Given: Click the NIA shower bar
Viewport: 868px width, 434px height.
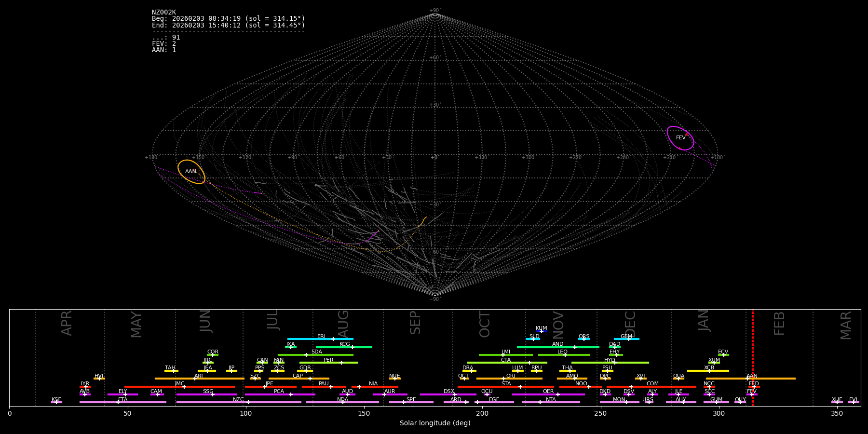Looking at the screenshot, I should pyautogui.click(x=375, y=386).
